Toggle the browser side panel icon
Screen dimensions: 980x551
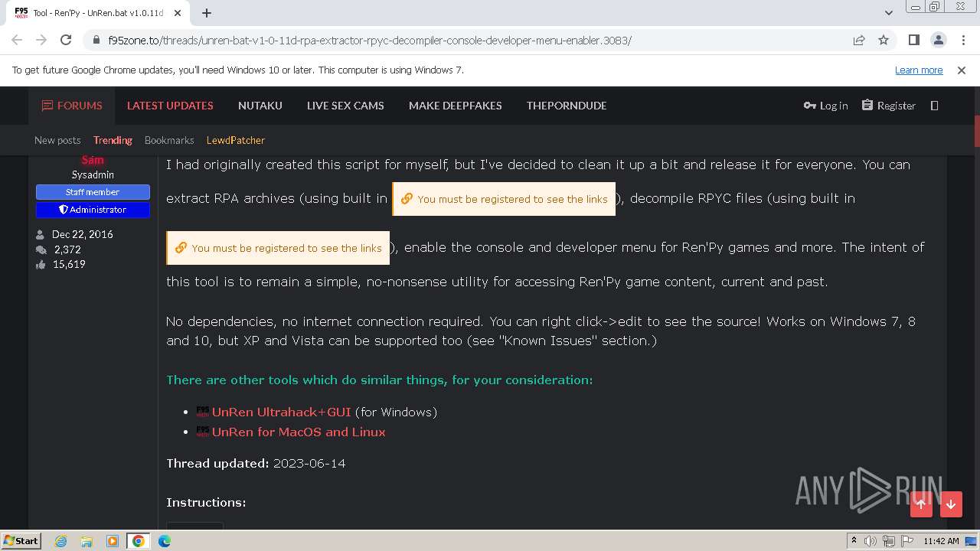[913, 40]
